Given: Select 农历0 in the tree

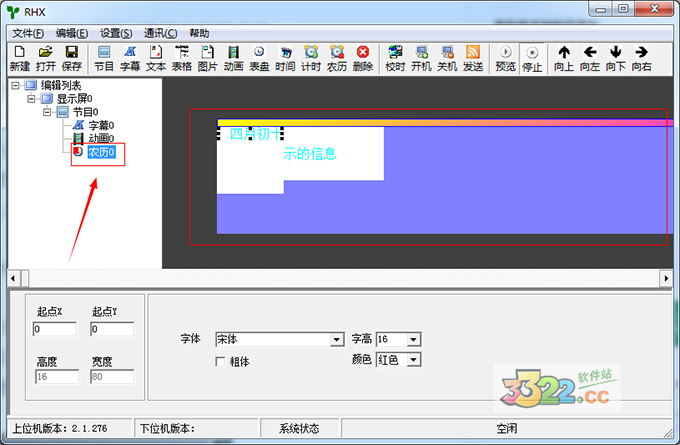Looking at the screenshot, I should (x=101, y=152).
